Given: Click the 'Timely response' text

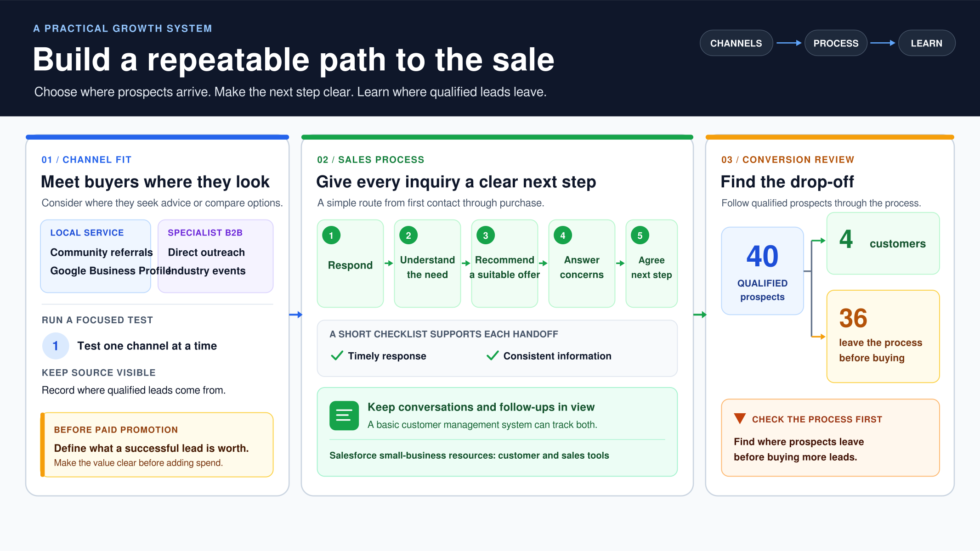Looking at the screenshot, I should pyautogui.click(x=387, y=356).
